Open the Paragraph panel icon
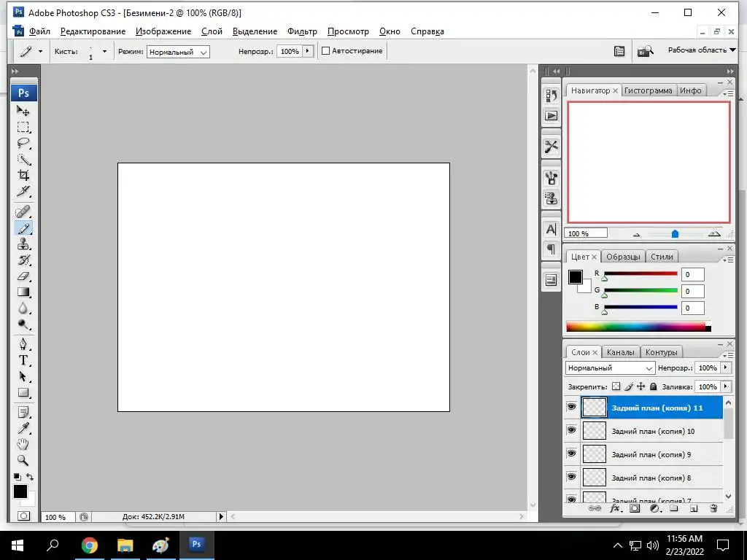Image resolution: width=747 pixels, height=560 pixels. coord(551,249)
